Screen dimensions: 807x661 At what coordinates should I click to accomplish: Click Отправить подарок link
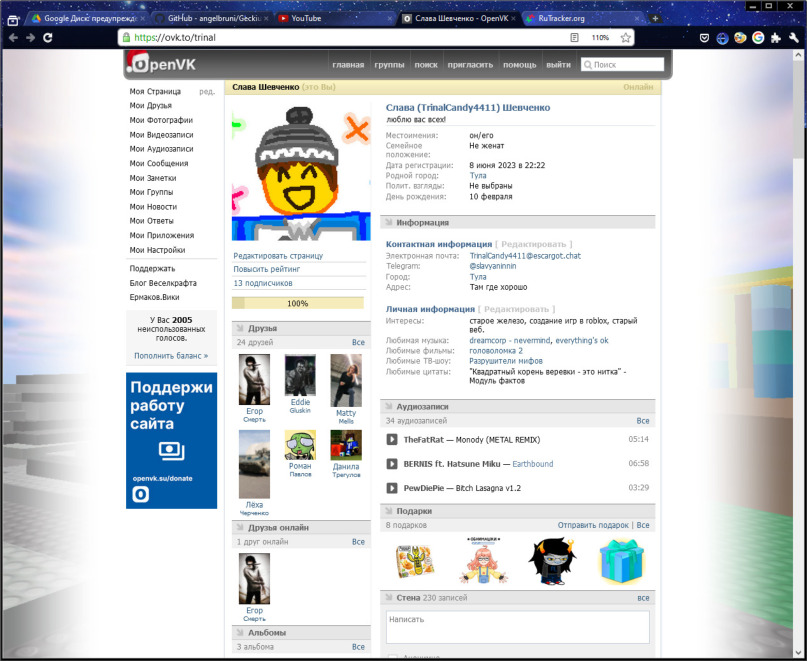tap(593, 525)
